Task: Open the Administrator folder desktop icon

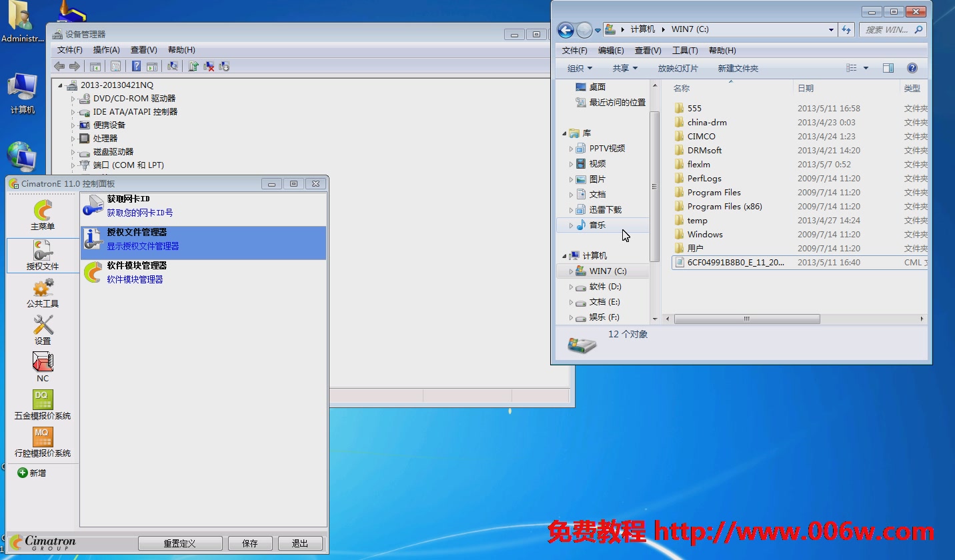Action: [x=22, y=21]
